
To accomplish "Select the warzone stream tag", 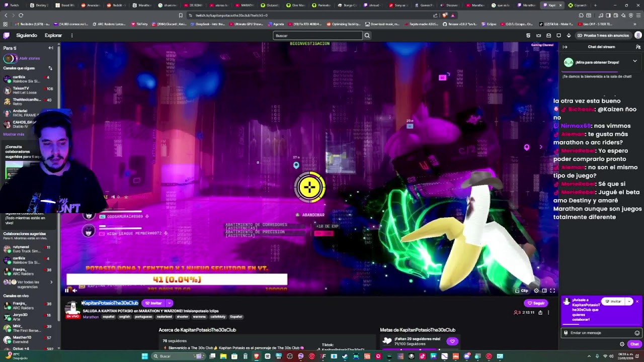I will click(199, 317).
